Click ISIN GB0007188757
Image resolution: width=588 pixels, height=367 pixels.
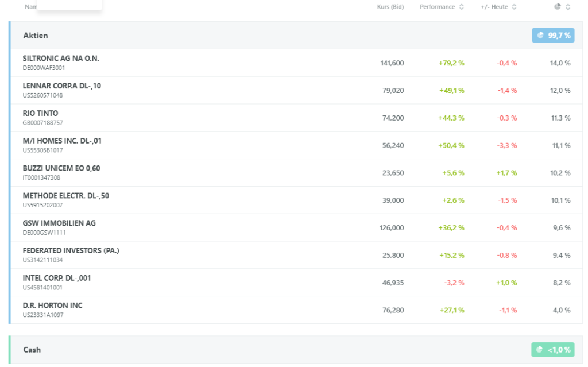(42, 123)
